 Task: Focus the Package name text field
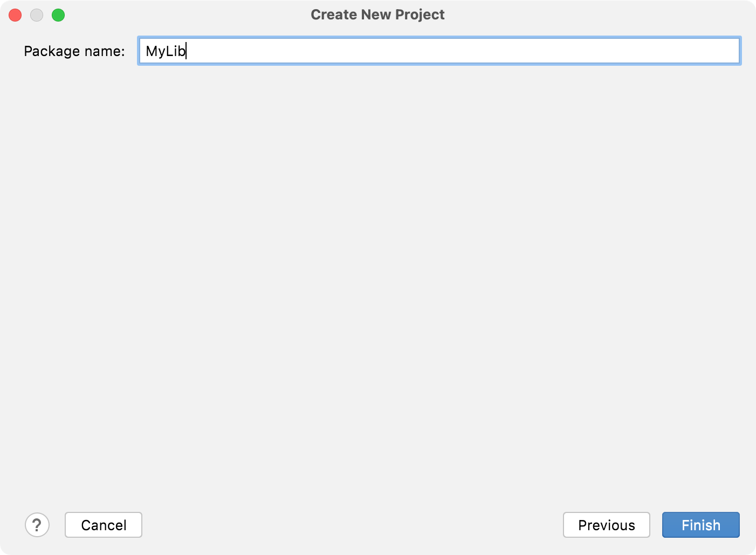pos(439,51)
